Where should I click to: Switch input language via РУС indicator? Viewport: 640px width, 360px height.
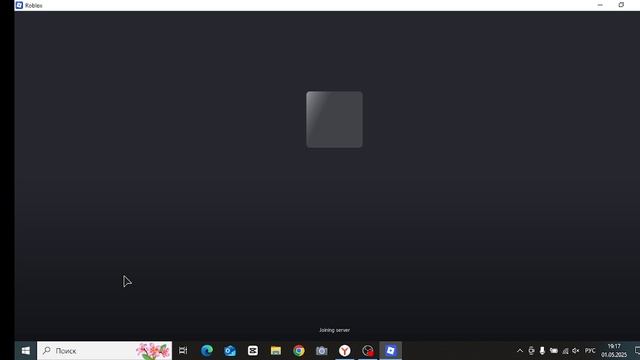(x=590, y=351)
